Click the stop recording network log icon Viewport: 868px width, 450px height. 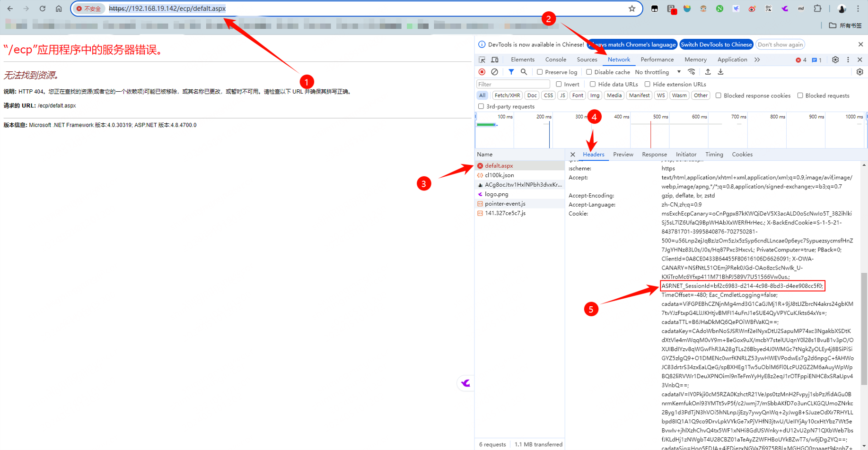point(482,72)
